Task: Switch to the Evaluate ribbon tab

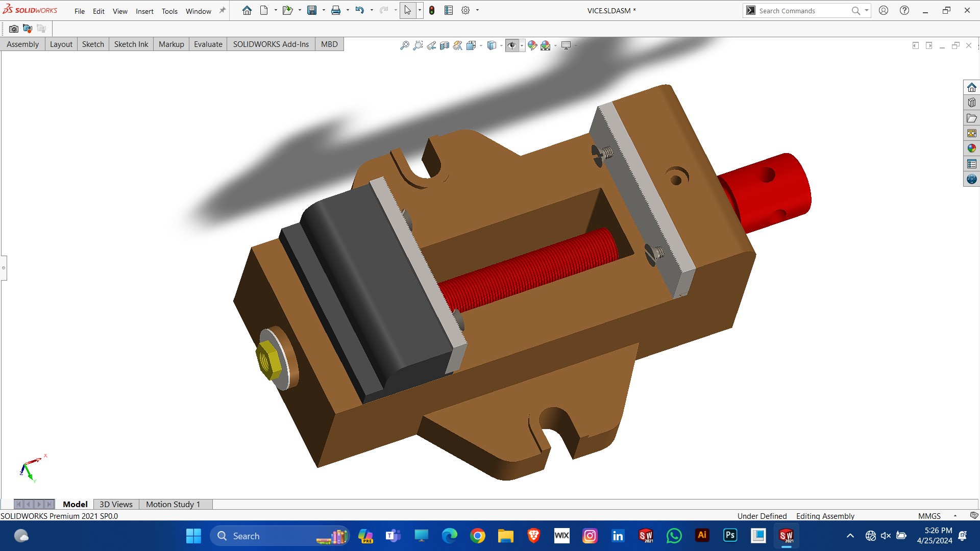Action: pos(208,44)
